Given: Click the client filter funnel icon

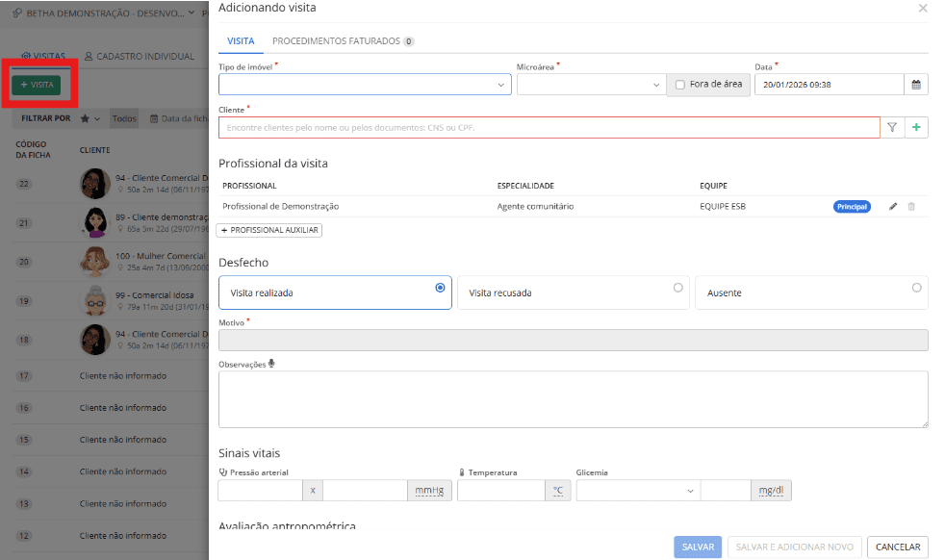Looking at the screenshot, I should [x=892, y=128].
